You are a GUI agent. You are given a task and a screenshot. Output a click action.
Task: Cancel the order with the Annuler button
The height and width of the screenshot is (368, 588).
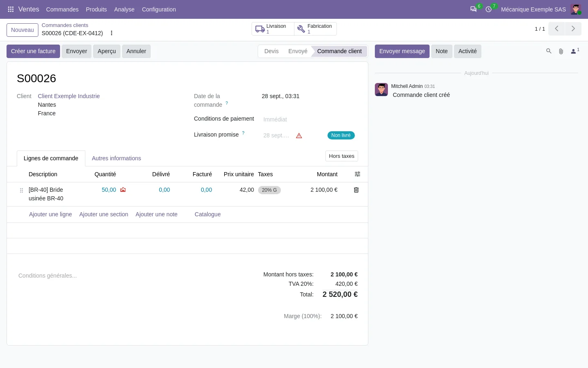(x=136, y=51)
